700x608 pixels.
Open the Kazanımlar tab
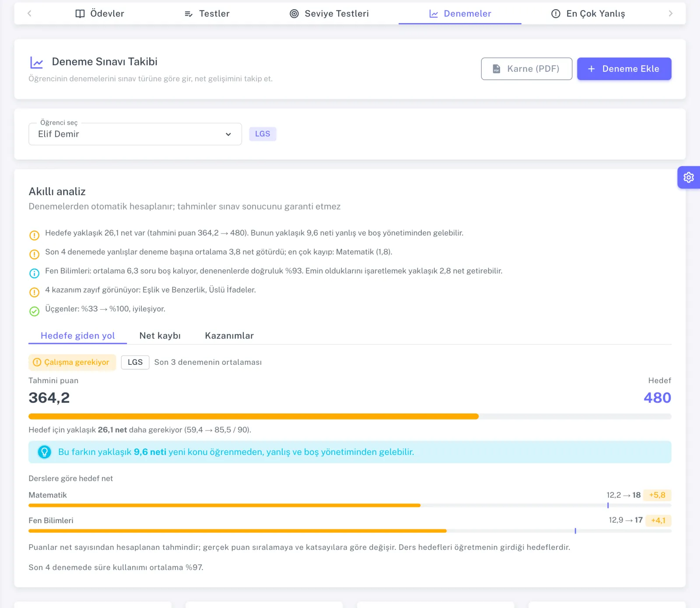229,335
